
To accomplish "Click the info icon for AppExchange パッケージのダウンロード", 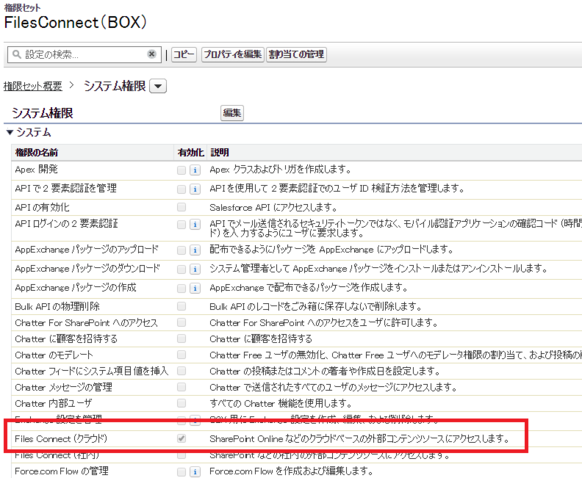I will (195, 269).
